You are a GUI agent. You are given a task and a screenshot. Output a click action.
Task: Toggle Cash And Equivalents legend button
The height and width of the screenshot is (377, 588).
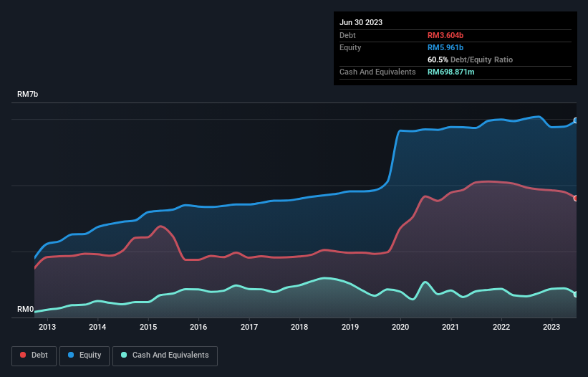click(165, 355)
